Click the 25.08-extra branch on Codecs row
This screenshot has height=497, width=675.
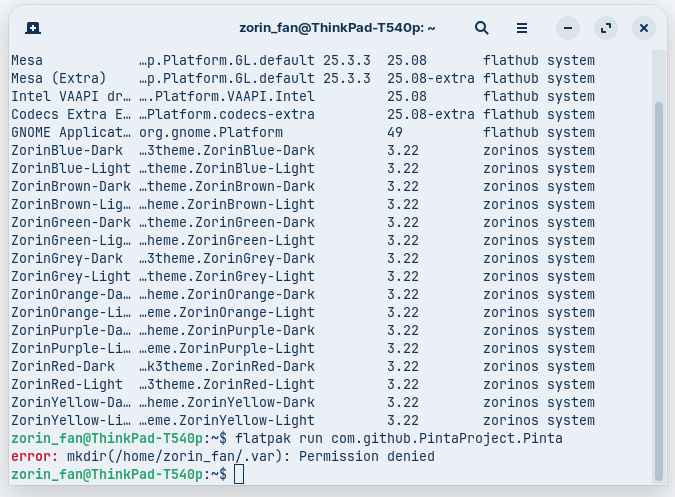pyautogui.click(x=427, y=114)
